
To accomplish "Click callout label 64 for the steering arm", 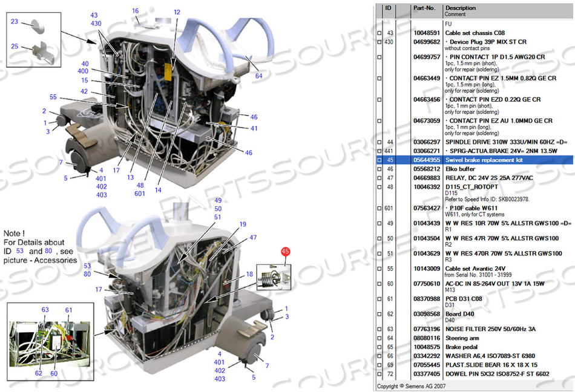I will tap(258, 76).
